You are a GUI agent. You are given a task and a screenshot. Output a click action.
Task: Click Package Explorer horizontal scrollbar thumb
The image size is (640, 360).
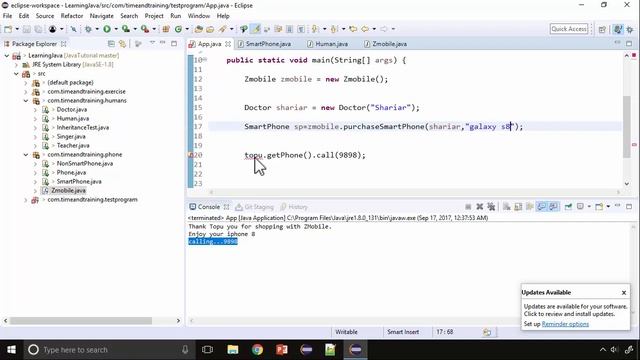click(x=81, y=321)
